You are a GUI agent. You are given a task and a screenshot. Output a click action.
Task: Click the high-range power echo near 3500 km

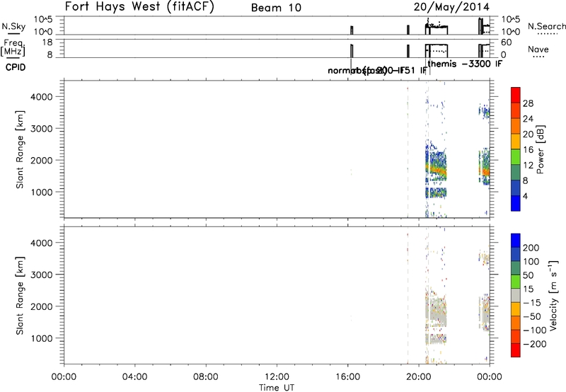pyautogui.click(x=485, y=112)
